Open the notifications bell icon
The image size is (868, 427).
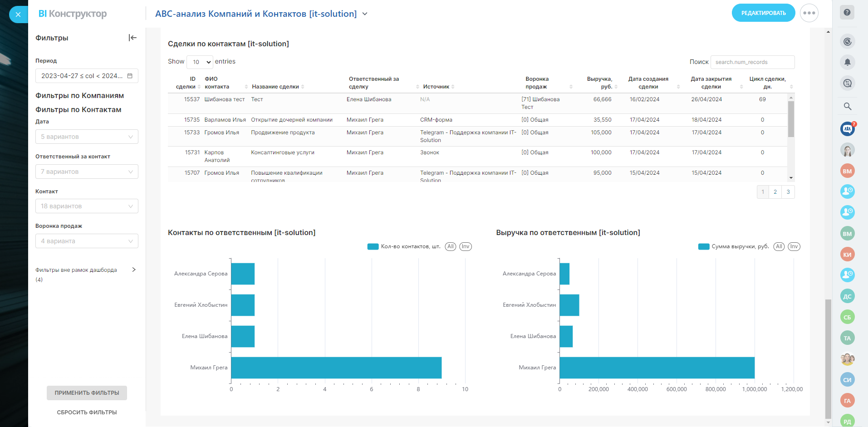(847, 62)
